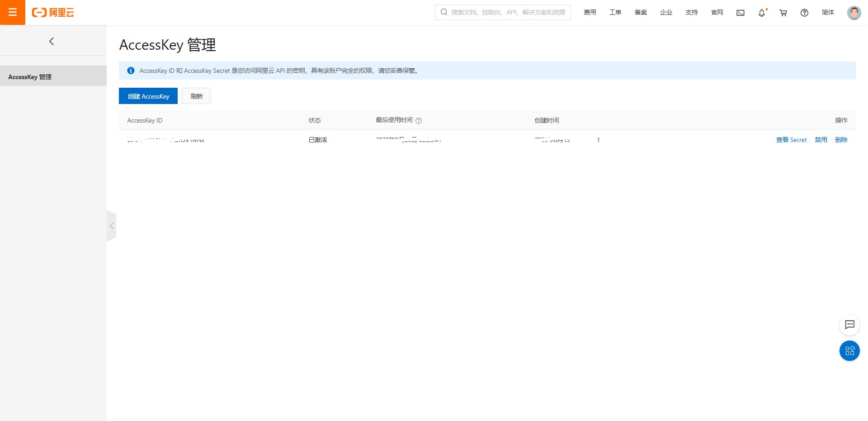Open the help question mark icon
The height and width of the screenshot is (421, 868).
click(804, 13)
